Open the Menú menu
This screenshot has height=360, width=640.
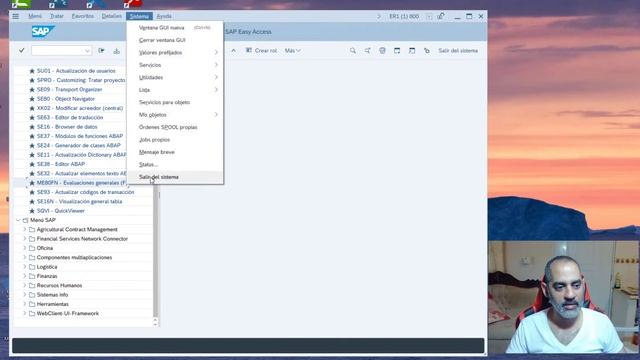click(x=35, y=16)
